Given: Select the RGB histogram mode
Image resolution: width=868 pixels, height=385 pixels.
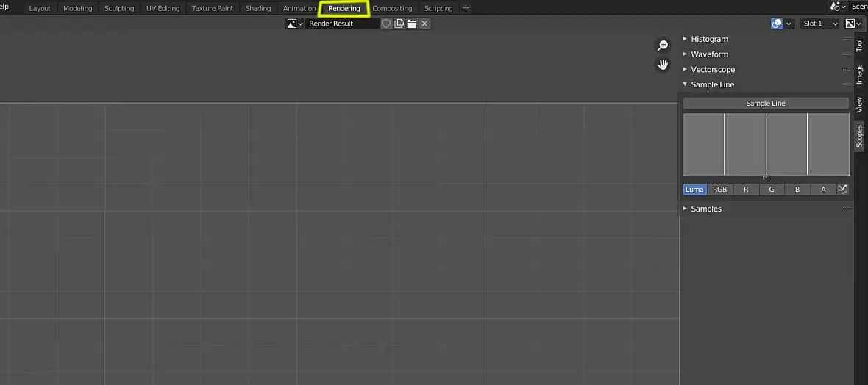Looking at the screenshot, I should [719, 189].
